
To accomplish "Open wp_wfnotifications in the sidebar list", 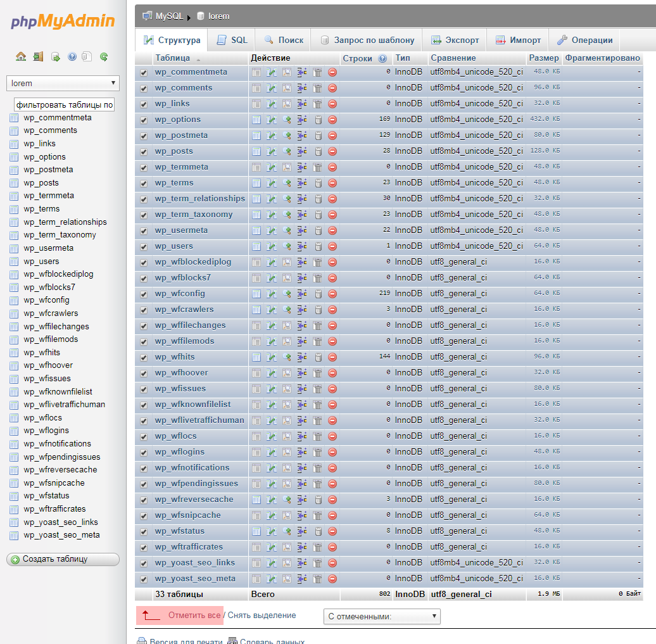I will [x=58, y=443].
